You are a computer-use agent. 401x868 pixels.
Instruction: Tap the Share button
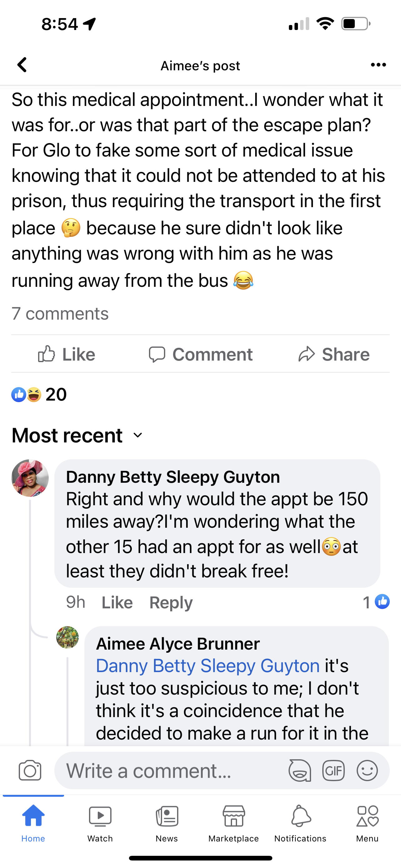tap(334, 354)
